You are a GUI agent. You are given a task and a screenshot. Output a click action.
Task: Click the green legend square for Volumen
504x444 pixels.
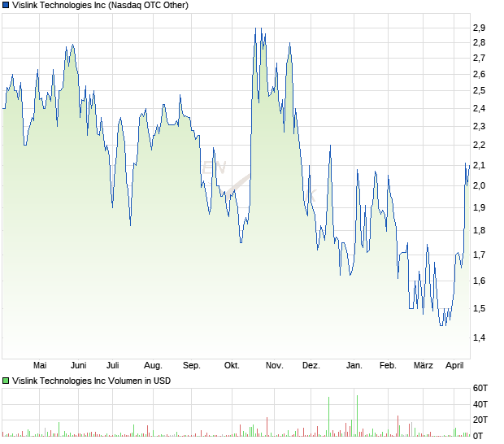tap(6, 381)
